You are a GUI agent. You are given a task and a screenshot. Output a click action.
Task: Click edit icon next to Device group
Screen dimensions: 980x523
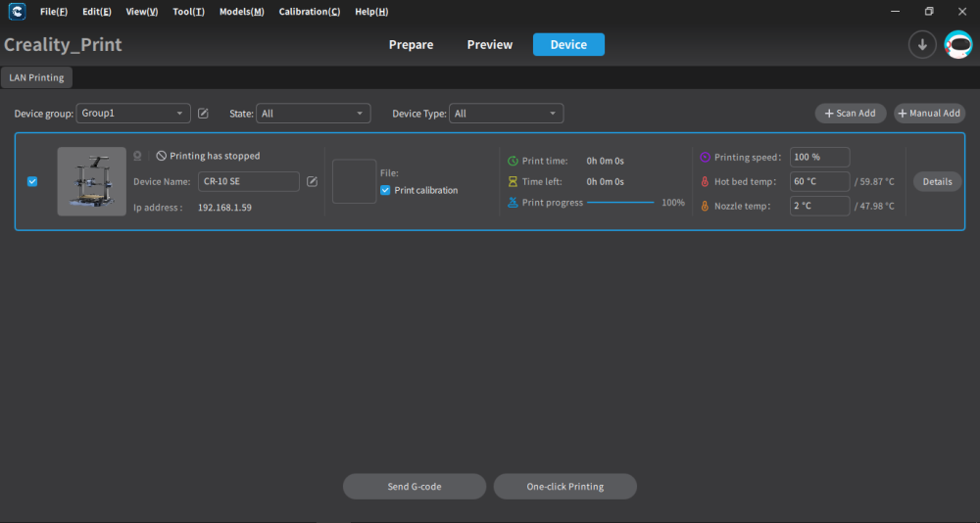pyautogui.click(x=203, y=113)
